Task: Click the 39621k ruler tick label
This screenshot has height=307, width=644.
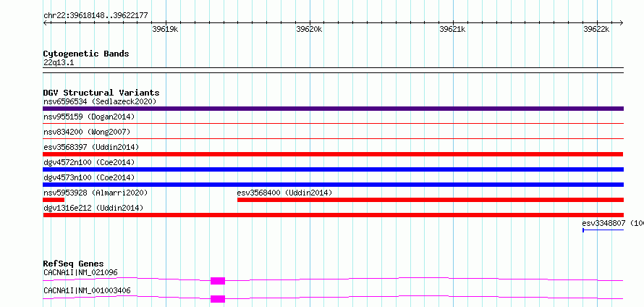Action: click(452, 29)
